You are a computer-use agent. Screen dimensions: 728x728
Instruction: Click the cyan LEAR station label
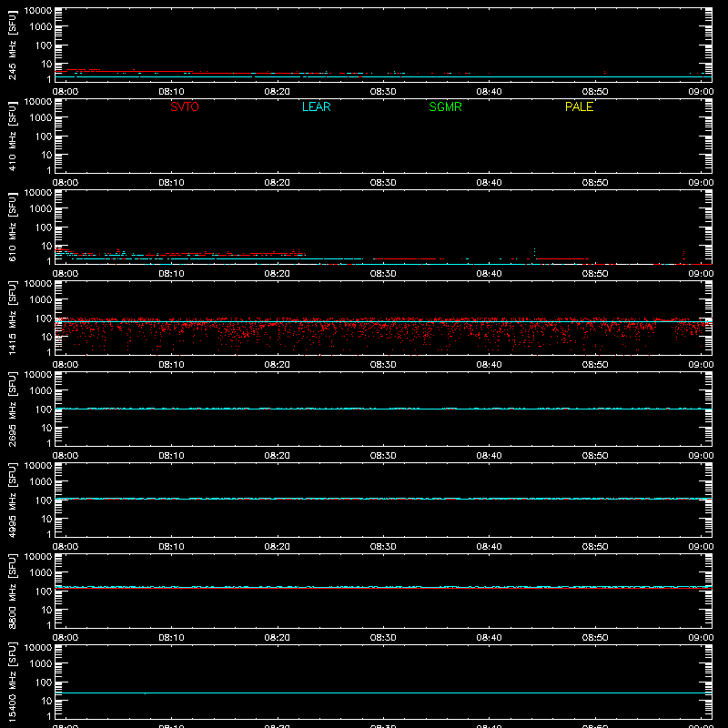pos(316,106)
